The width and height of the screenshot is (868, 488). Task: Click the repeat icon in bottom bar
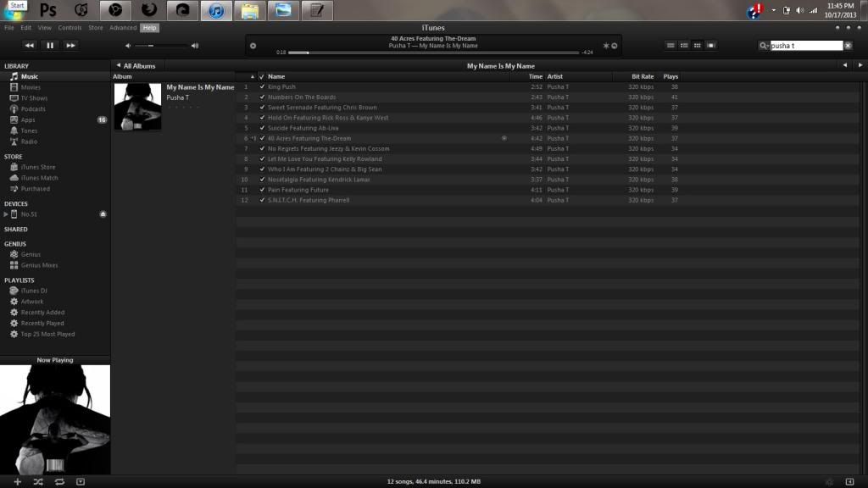pyautogui.click(x=59, y=481)
